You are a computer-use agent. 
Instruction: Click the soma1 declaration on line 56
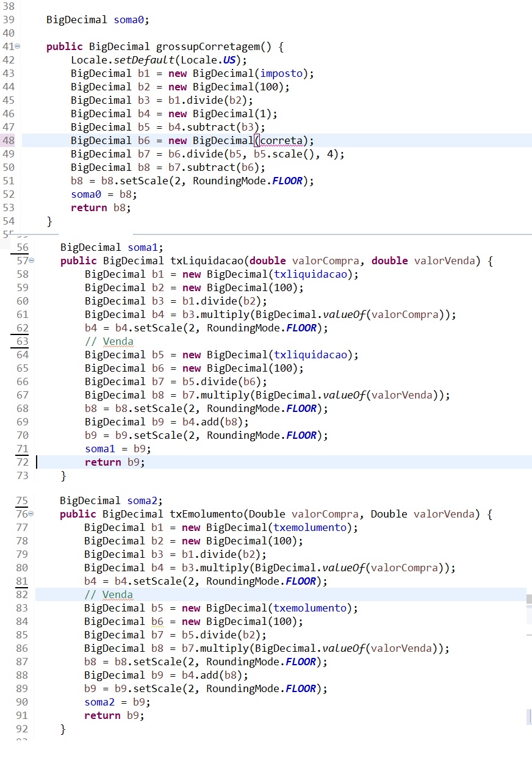coord(112,247)
